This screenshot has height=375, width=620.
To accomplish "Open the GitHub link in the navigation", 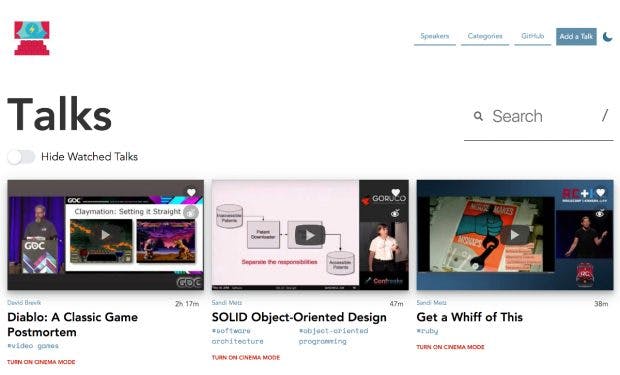I will [533, 36].
